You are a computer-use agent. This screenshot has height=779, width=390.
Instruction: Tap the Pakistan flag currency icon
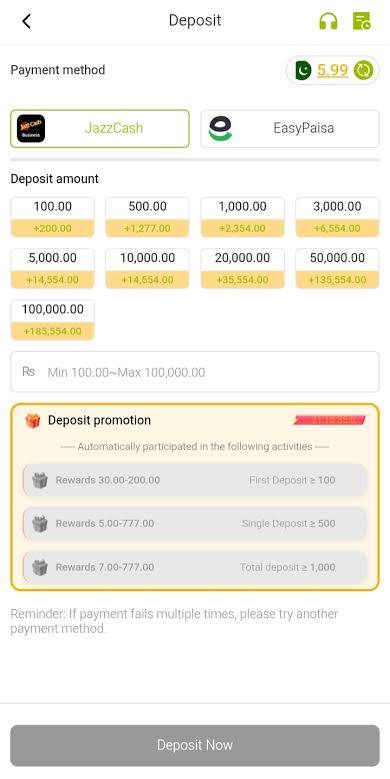(303, 70)
